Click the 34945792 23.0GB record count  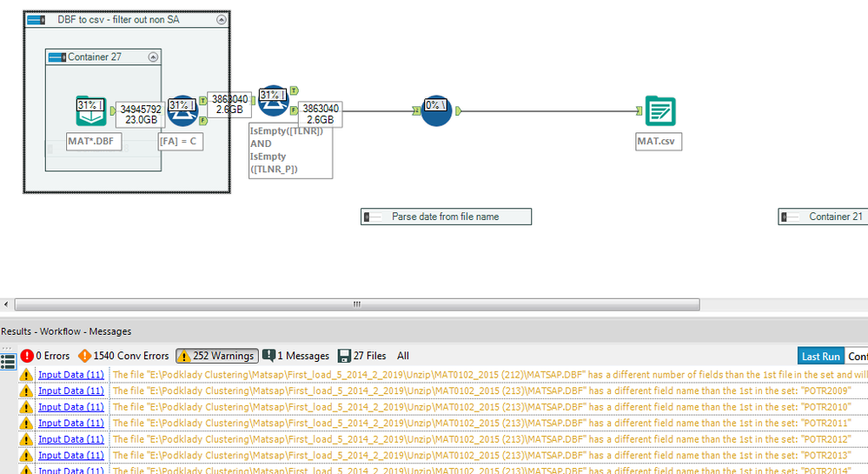click(141, 114)
